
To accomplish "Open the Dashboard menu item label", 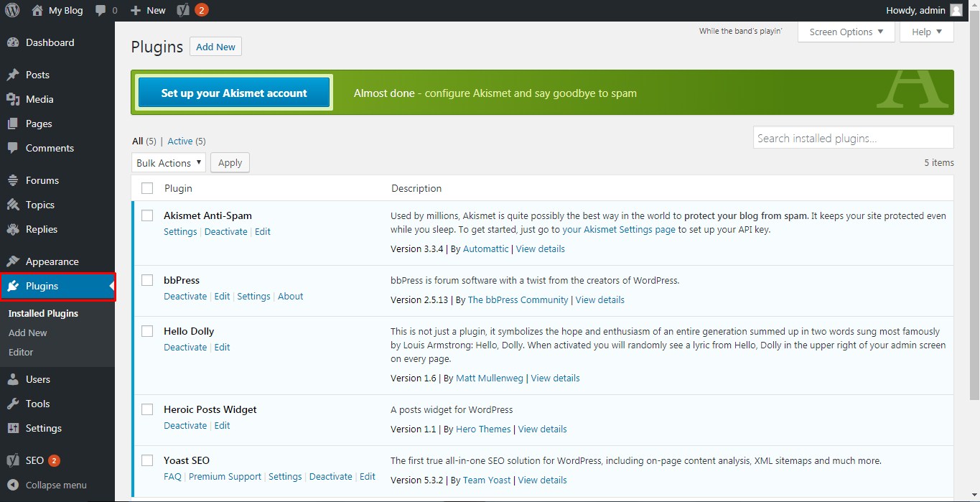I will click(50, 42).
